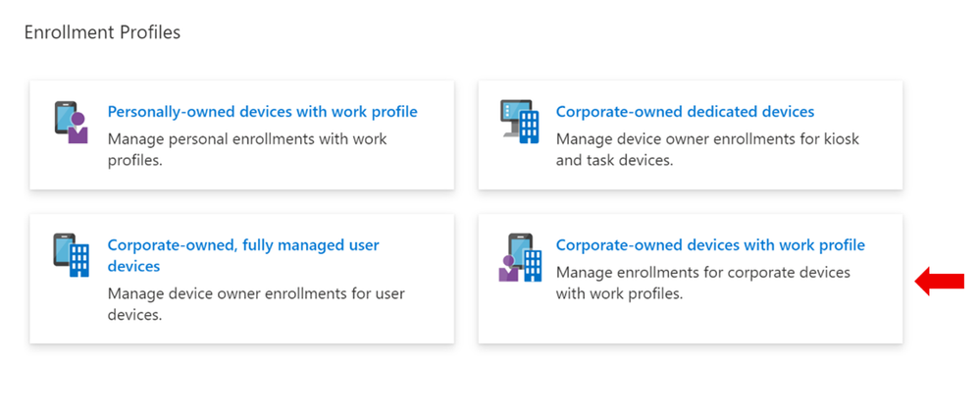Click purple person figure in personally-owned icon

click(78, 129)
